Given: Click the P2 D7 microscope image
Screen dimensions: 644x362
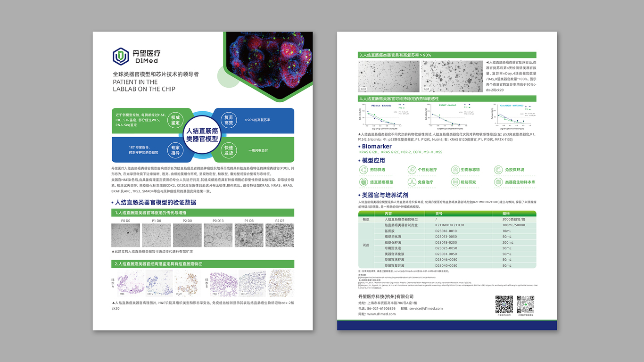Looking at the screenshot, I should click(x=280, y=235).
